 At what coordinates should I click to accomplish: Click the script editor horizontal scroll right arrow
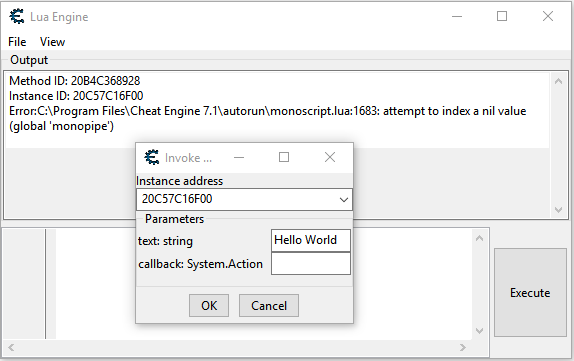[463, 347]
